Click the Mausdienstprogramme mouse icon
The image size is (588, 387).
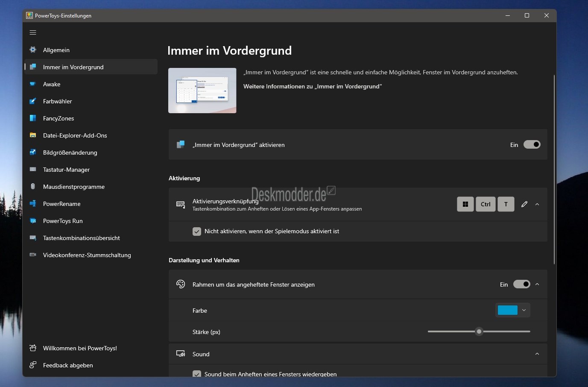pos(33,186)
